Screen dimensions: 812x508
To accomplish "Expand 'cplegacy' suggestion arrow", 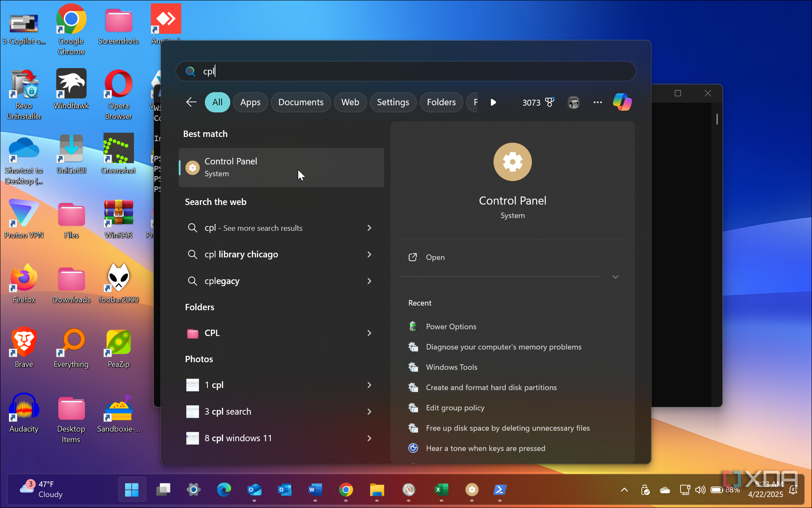I will tap(369, 281).
